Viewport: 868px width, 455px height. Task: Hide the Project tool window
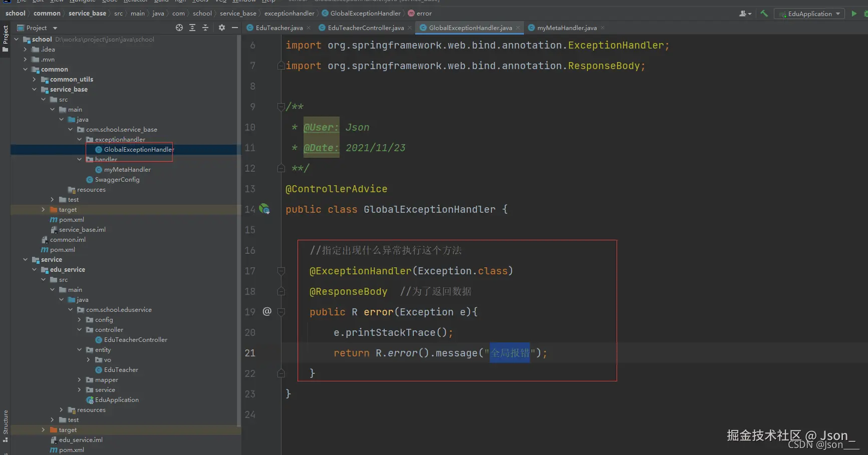(234, 28)
